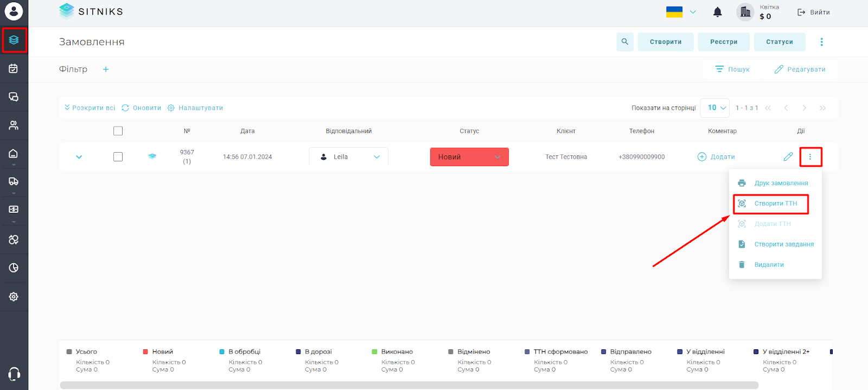Open the user profile avatar in the sidebar

tap(14, 11)
